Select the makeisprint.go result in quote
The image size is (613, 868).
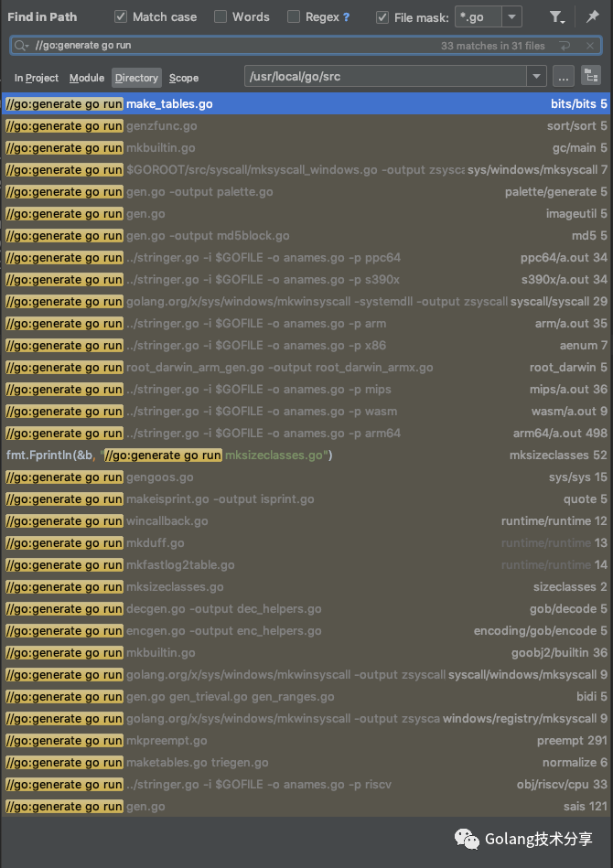(306, 499)
